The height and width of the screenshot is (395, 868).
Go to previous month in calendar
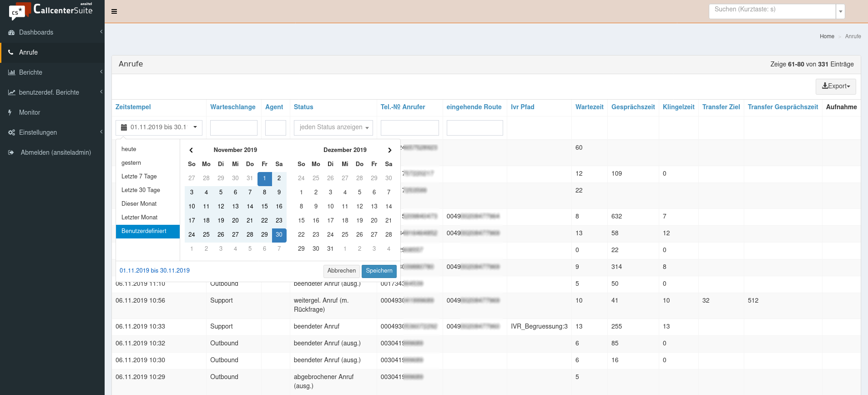[191, 150]
